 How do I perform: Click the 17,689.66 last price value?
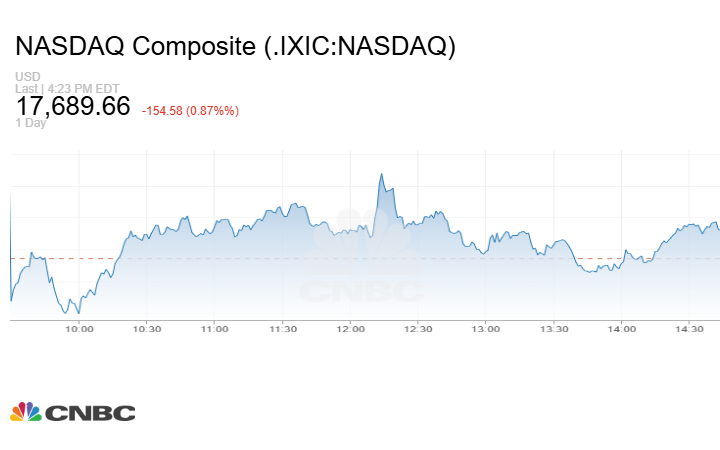click(73, 105)
